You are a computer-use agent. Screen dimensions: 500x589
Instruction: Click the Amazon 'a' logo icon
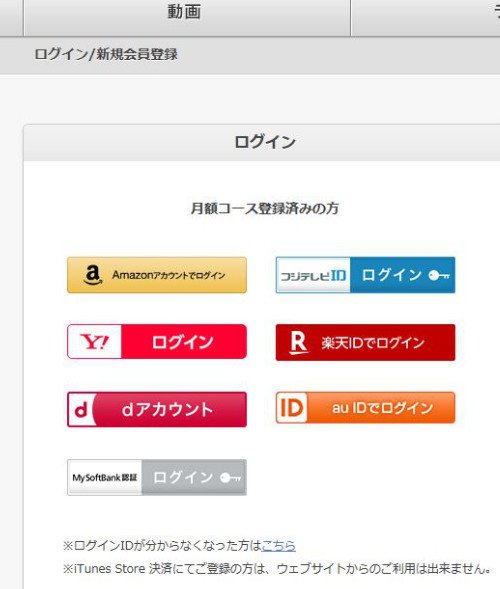(92, 275)
